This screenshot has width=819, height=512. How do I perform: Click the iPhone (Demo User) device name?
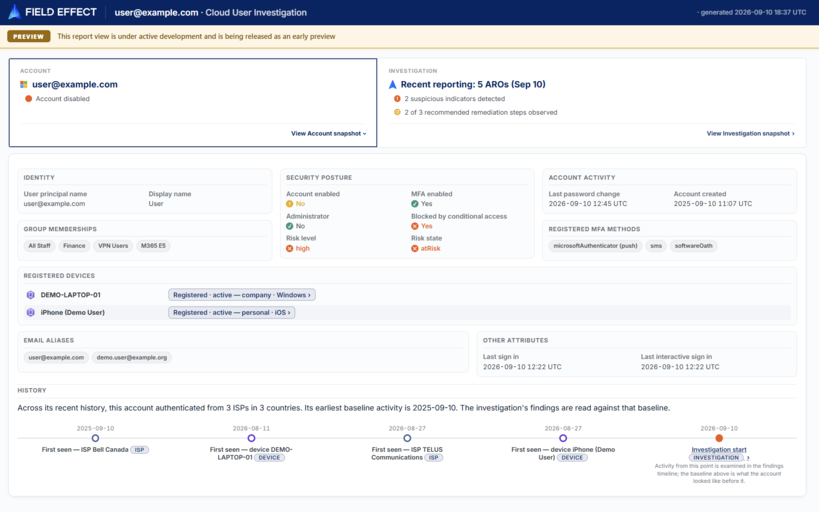tap(73, 312)
